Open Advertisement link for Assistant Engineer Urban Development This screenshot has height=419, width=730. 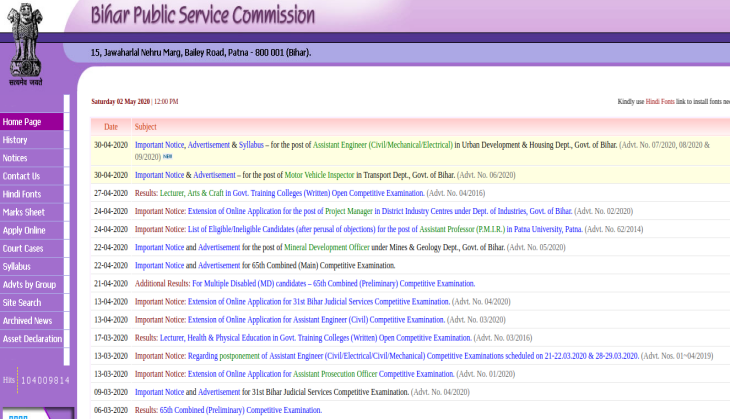[209, 145]
